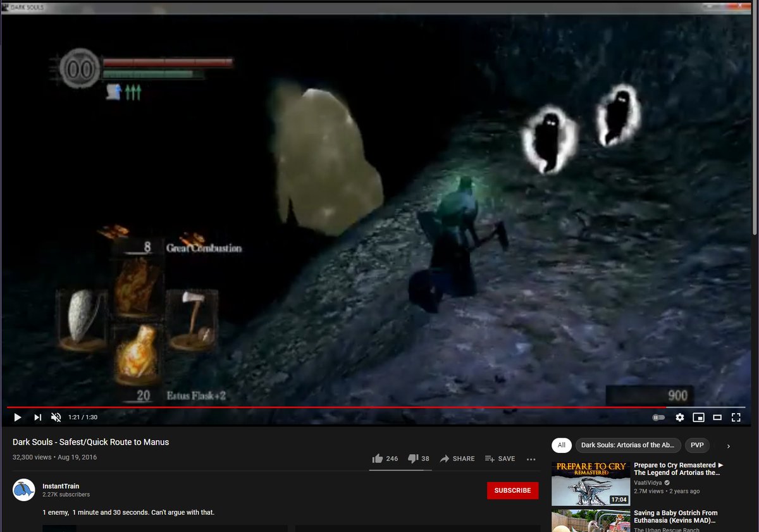
Task: Select Dark Souls: Artorias of the Abyss chip
Action: click(x=628, y=445)
